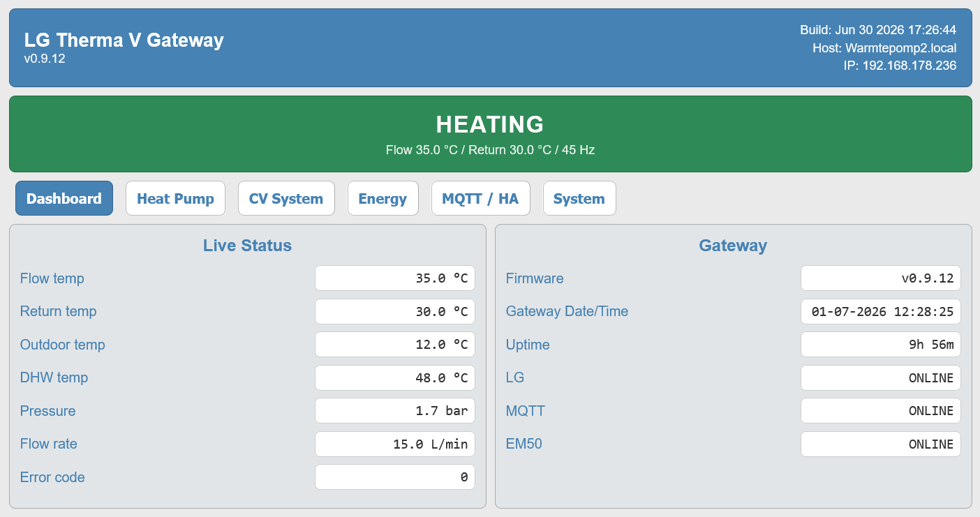Image resolution: width=980 pixels, height=517 pixels.
Task: Select the Flow rate value 15.0 L/min
Action: coord(395,444)
